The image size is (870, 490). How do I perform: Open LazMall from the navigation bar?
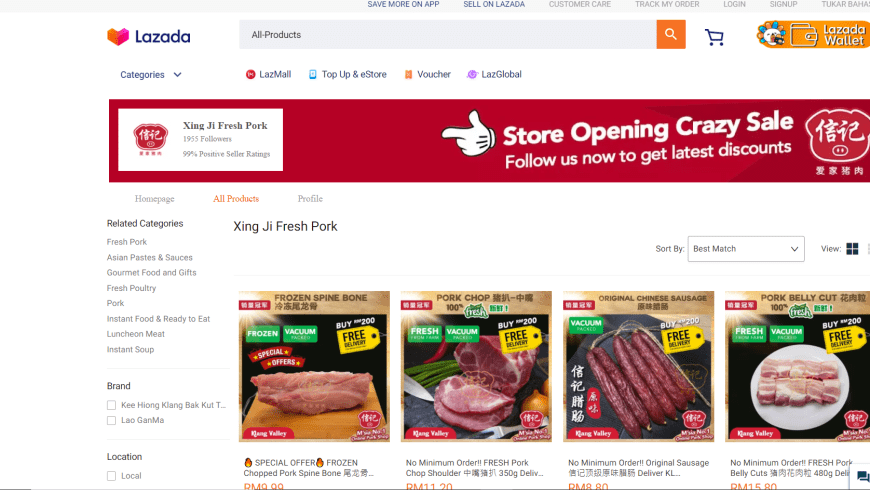coord(269,74)
